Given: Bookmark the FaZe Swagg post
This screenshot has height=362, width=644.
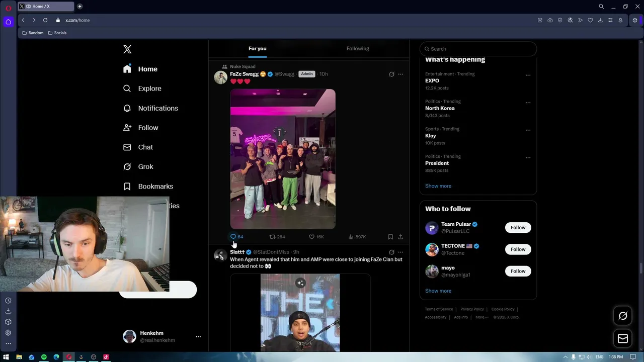Looking at the screenshot, I should pyautogui.click(x=390, y=237).
